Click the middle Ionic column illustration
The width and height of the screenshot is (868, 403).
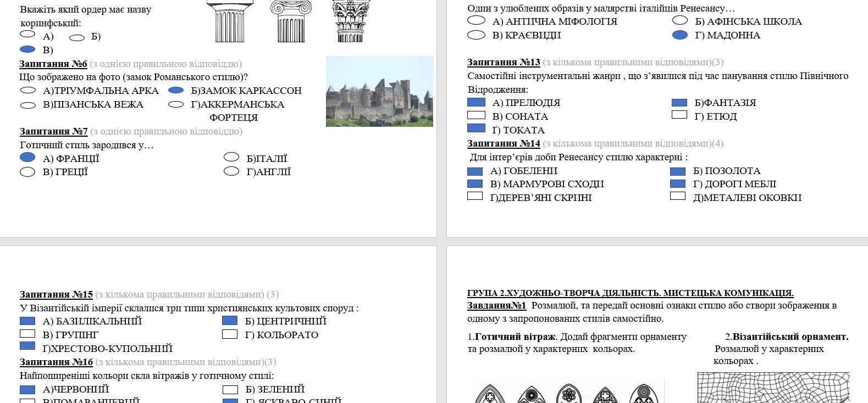pyautogui.click(x=291, y=22)
